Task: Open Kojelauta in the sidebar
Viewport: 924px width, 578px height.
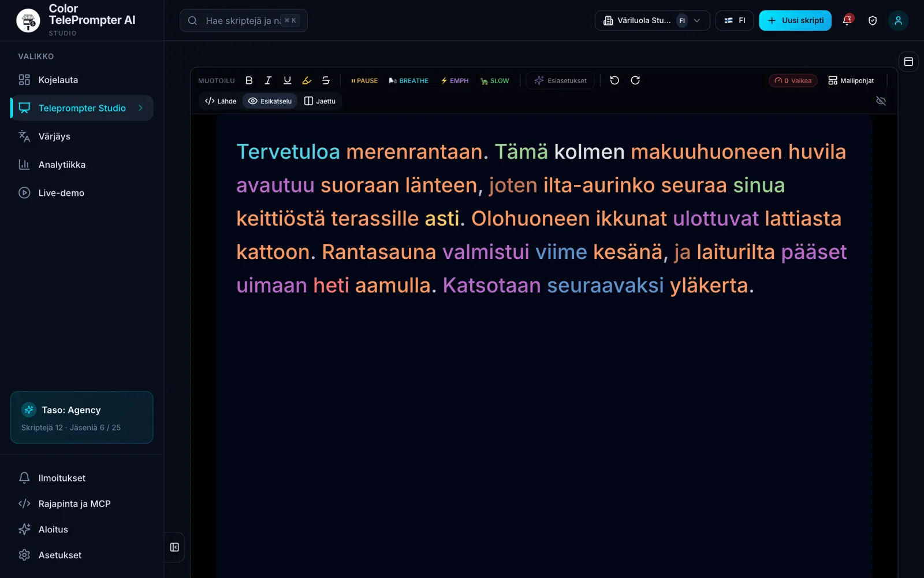Action: click(x=81, y=80)
